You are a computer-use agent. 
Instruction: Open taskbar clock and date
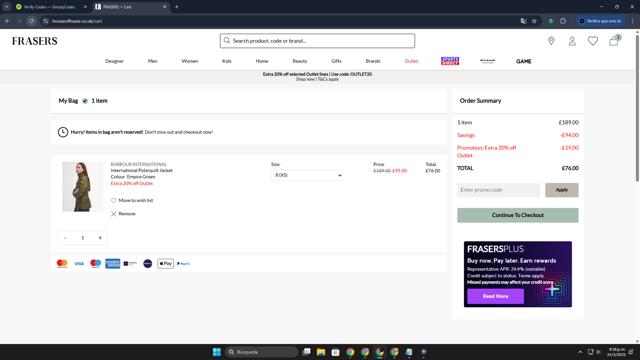pos(616,352)
